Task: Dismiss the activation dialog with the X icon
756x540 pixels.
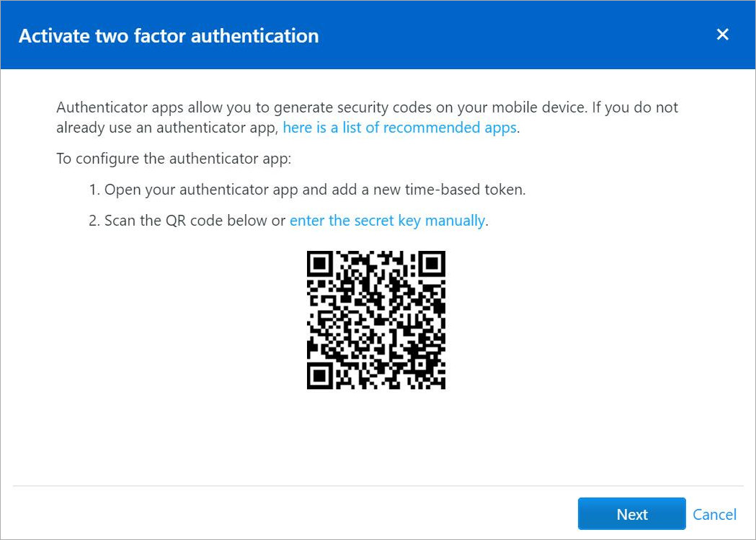Action: pos(722,34)
